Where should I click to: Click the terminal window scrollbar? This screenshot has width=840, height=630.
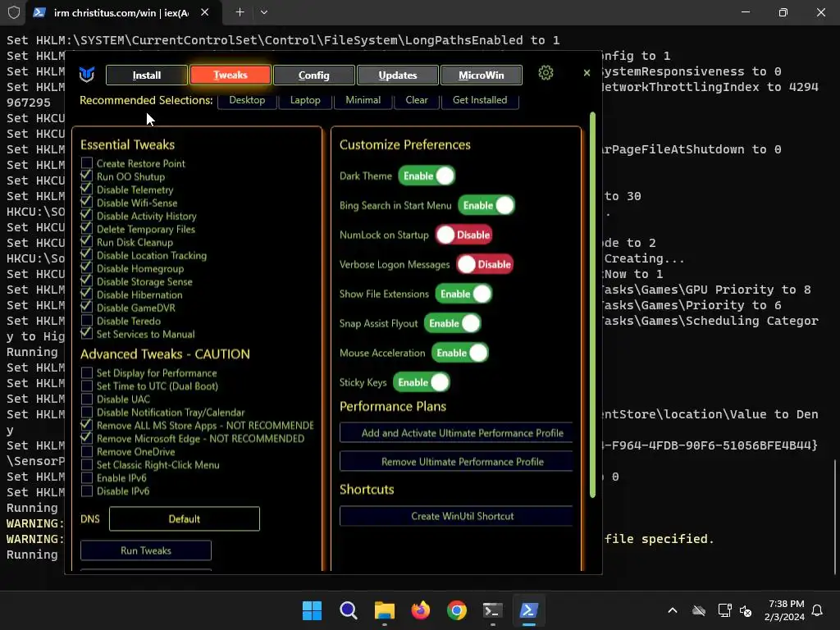pyautogui.click(x=836, y=517)
